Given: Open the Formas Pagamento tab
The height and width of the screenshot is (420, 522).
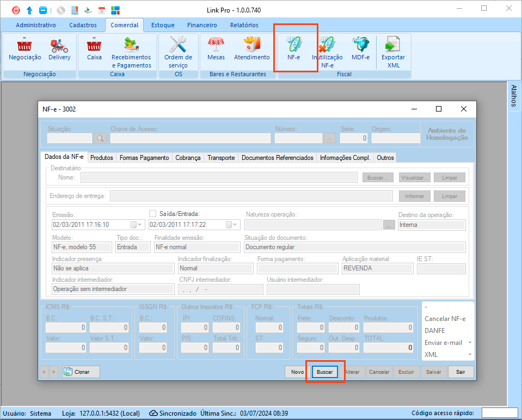Looking at the screenshot, I should 144,158.
